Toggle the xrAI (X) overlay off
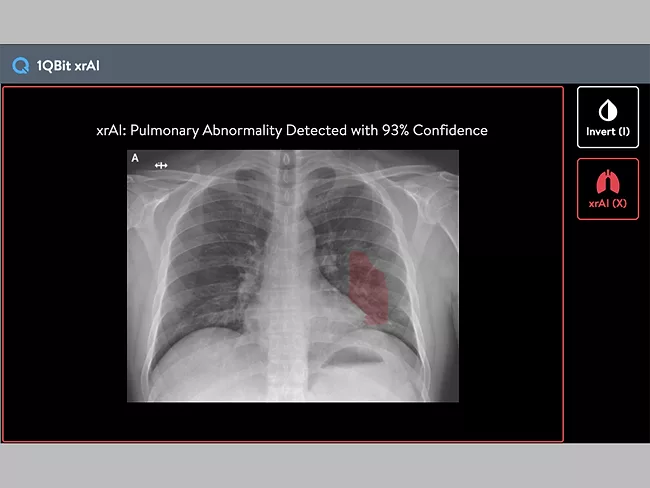The width and height of the screenshot is (650, 488). (607, 189)
